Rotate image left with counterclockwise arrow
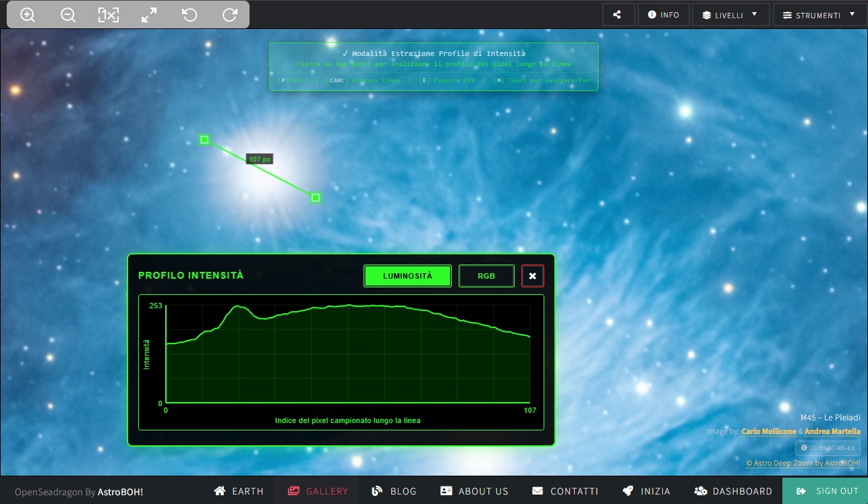 (190, 15)
